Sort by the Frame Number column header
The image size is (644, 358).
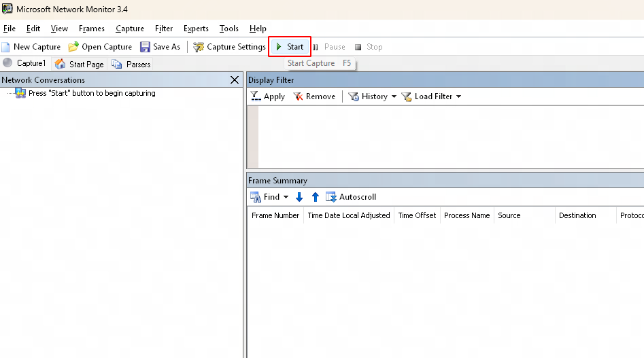(275, 216)
